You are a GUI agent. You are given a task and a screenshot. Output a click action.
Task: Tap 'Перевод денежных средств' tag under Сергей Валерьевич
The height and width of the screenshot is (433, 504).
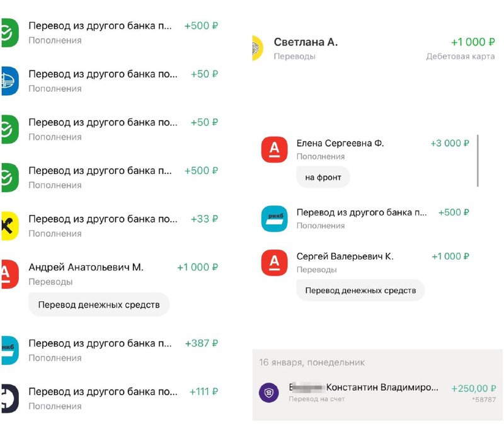tap(360, 291)
